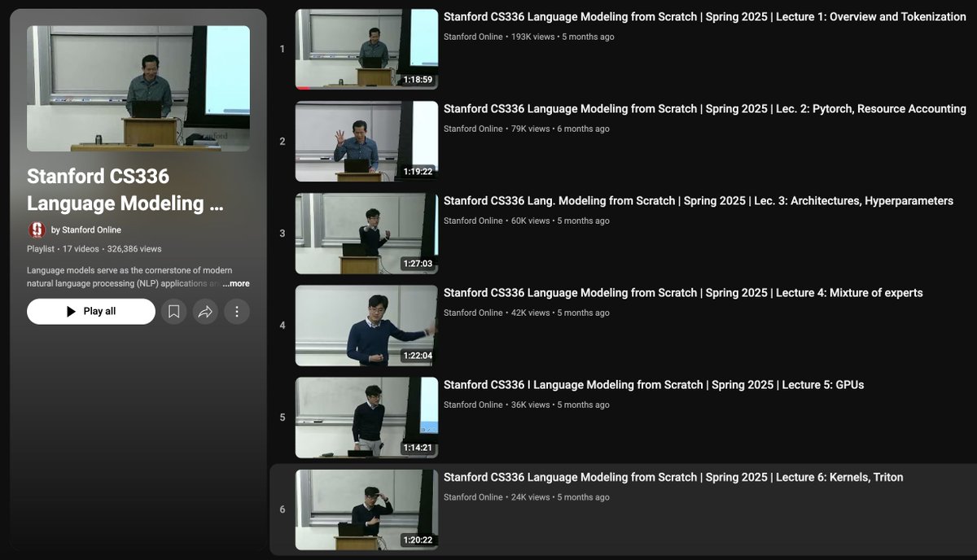Click the 1:18:59 duration badge
The width and height of the screenshot is (977, 560).
click(418, 80)
